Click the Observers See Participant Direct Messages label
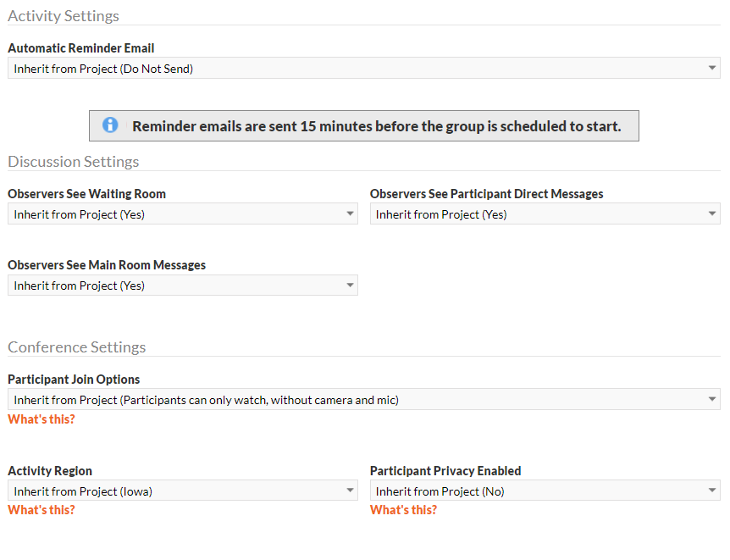The image size is (730, 560). click(x=486, y=194)
